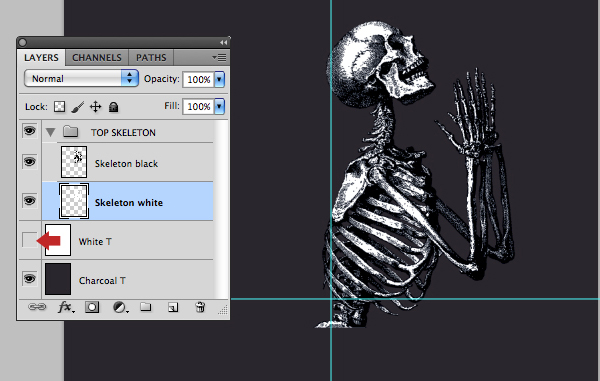
Task: Click the Opacity value field
Action: [199, 79]
